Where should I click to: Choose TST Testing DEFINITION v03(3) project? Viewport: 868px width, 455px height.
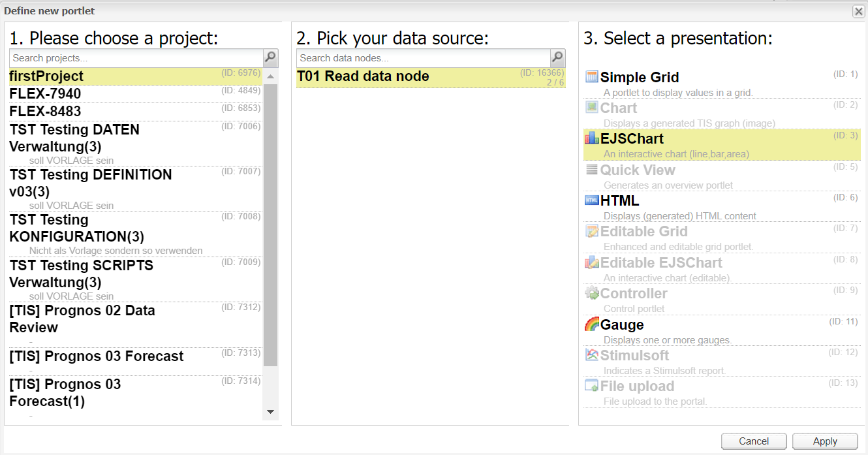(x=136, y=189)
